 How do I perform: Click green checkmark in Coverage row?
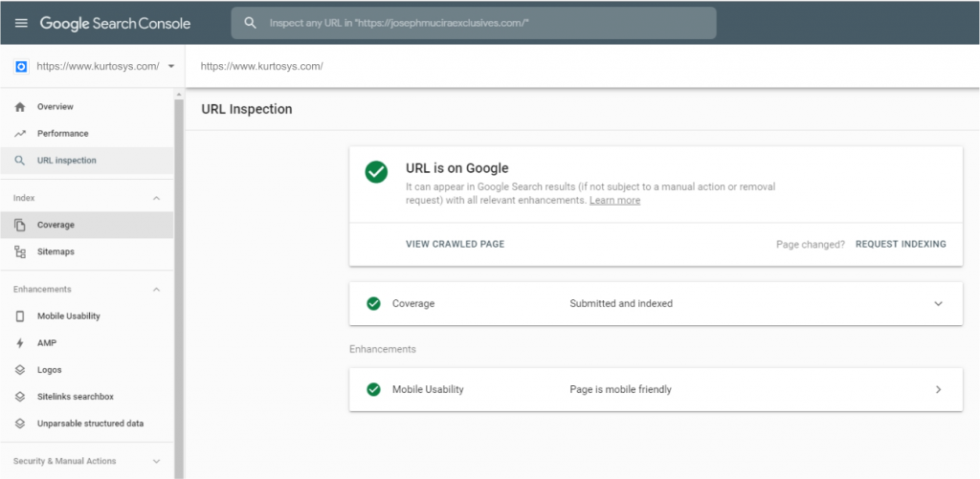tap(374, 303)
